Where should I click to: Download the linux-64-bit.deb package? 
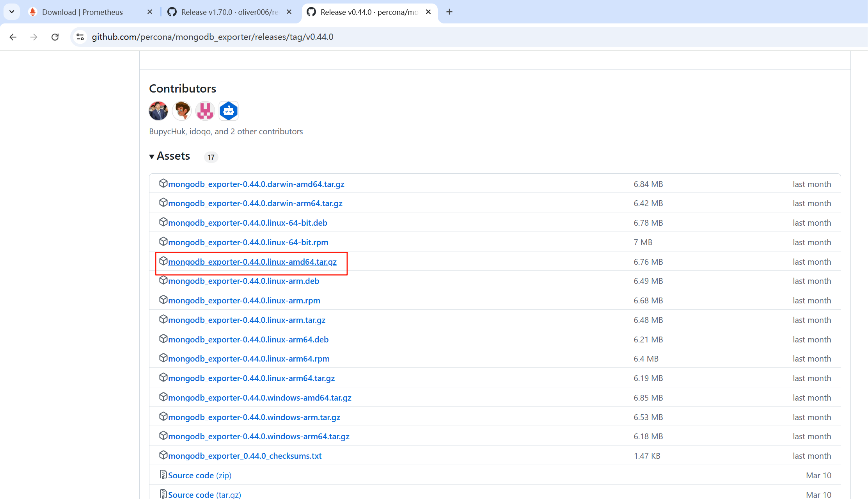247,223
